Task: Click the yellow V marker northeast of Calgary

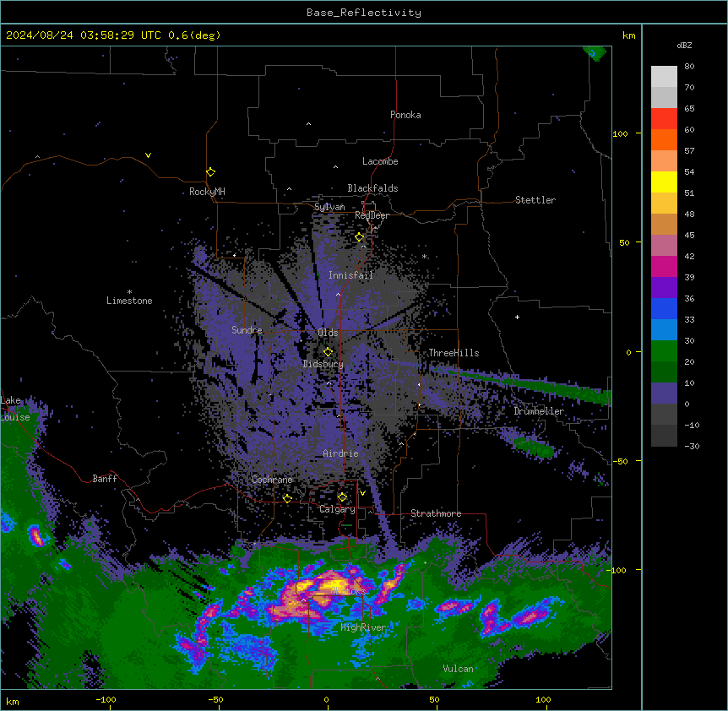Action: (x=362, y=493)
